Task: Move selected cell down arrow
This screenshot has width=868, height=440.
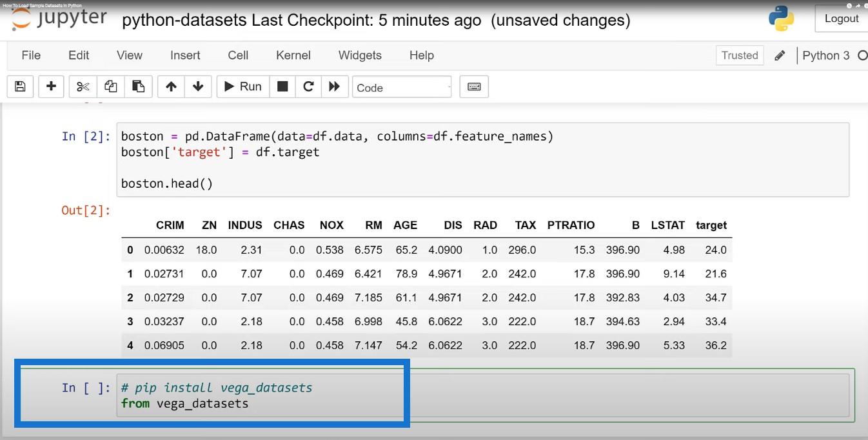Action: pos(198,86)
